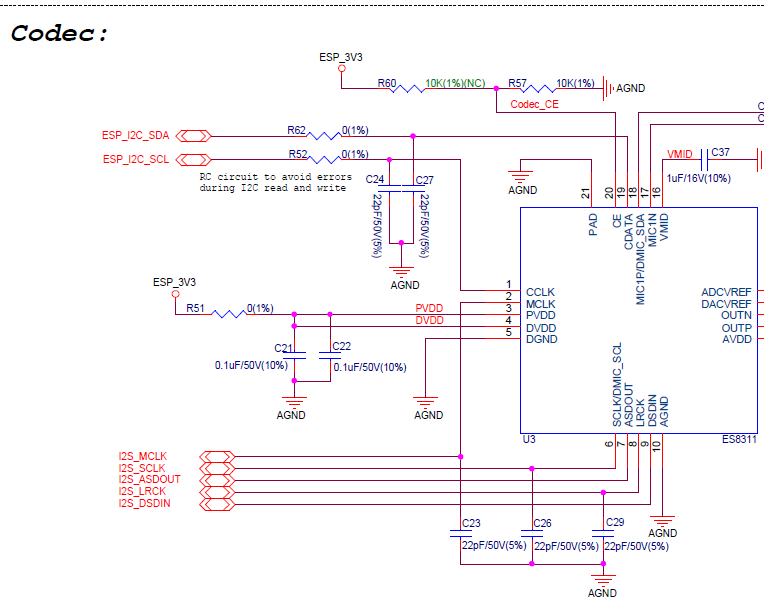
Task: Select the C22 capacitor symbol
Action: click(330, 356)
